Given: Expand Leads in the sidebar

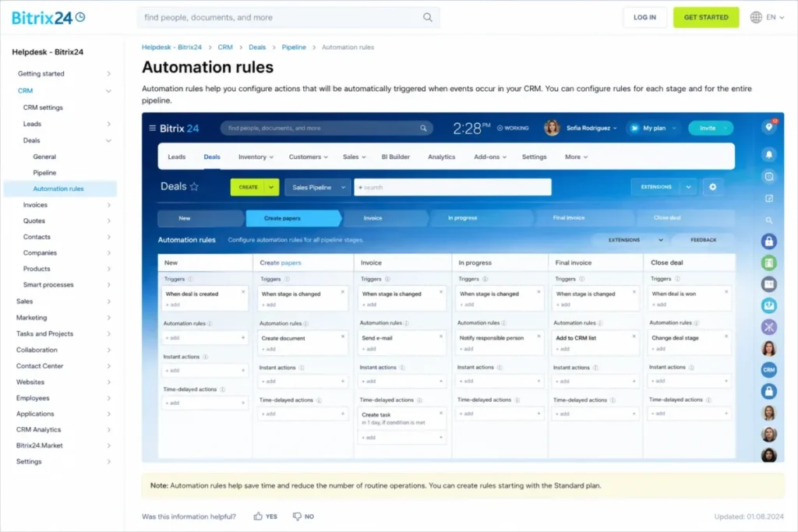Looking at the screenshot, I should pyautogui.click(x=108, y=124).
